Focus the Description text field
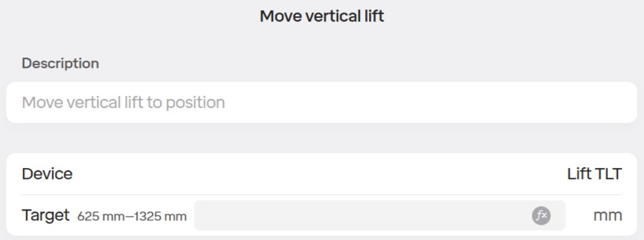644x240 pixels. 321,103
